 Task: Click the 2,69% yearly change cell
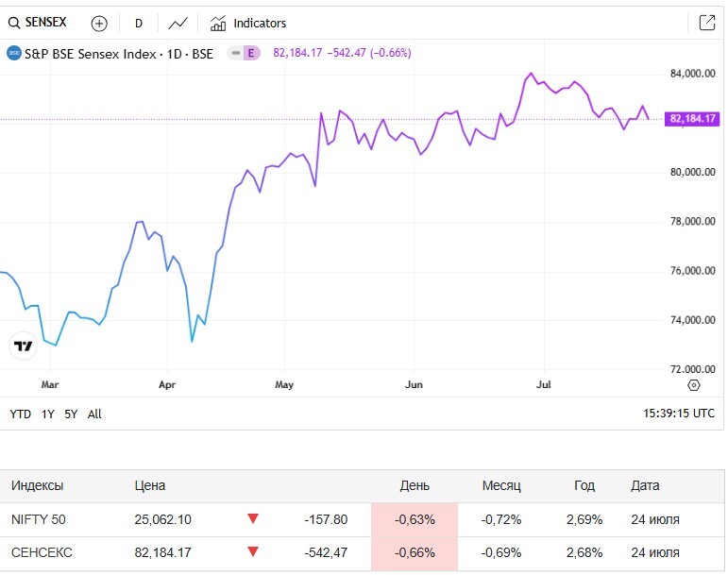(x=584, y=519)
